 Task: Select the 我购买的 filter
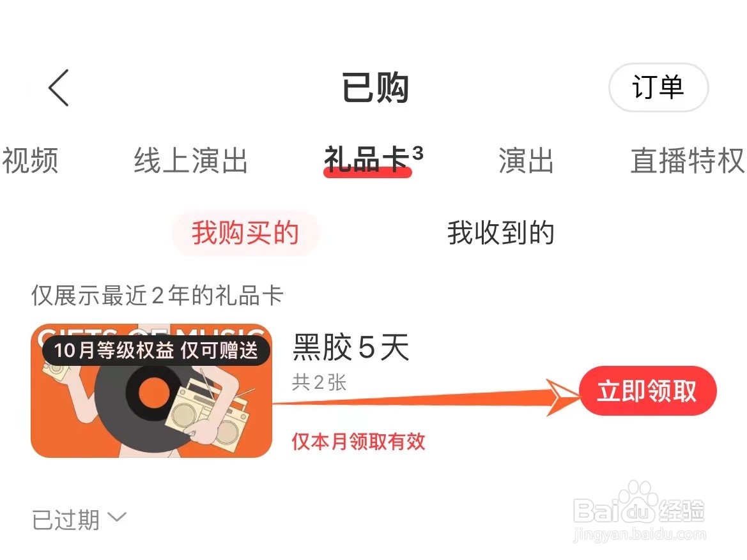[245, 233]
